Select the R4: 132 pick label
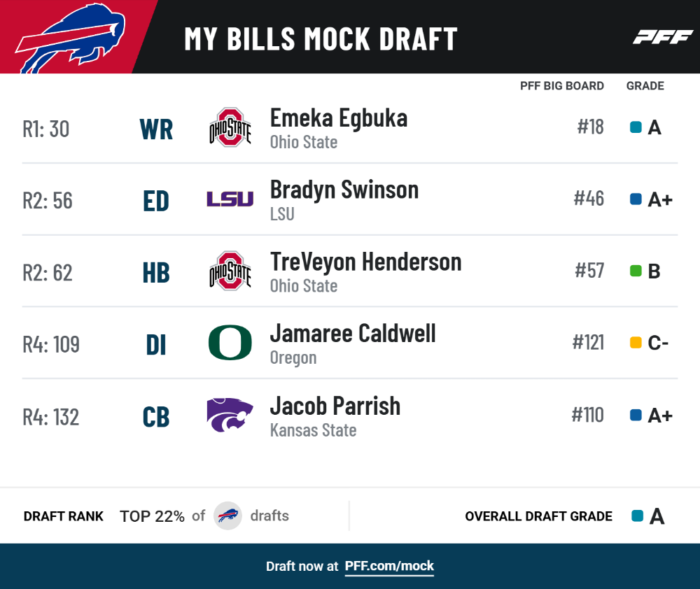This screenshot has height=589, width=700. pos(51,417)
